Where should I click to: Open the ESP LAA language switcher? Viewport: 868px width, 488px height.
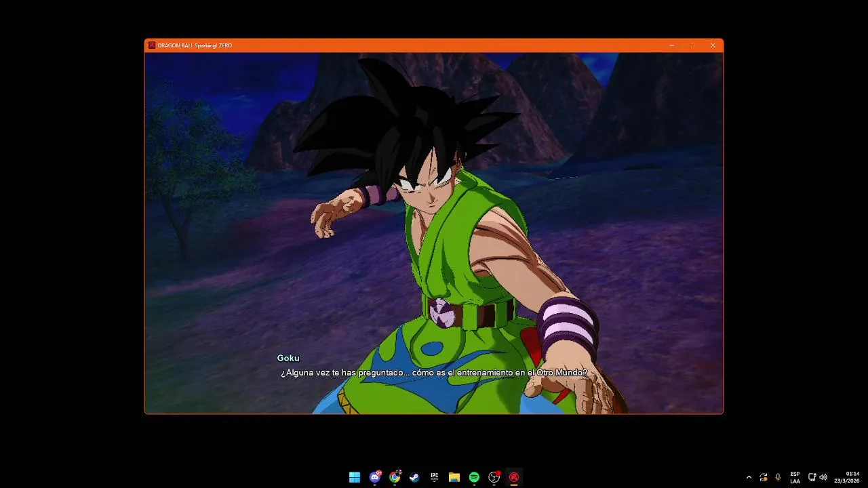(x=795, y=477)
